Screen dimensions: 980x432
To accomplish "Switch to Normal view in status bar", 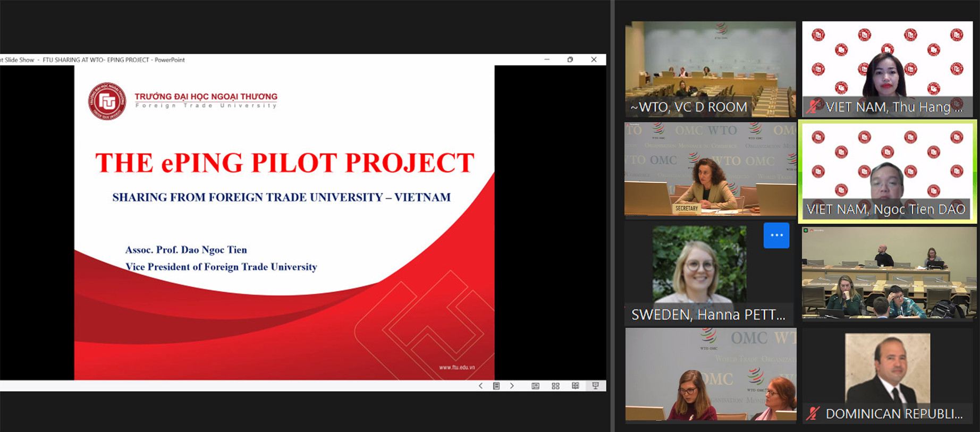I will (x=535, y=386).
